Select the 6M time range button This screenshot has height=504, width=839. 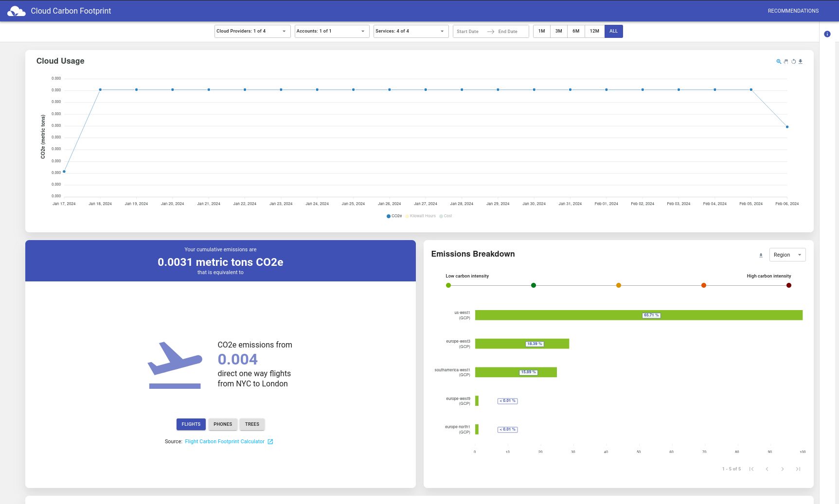pos(576,31)
